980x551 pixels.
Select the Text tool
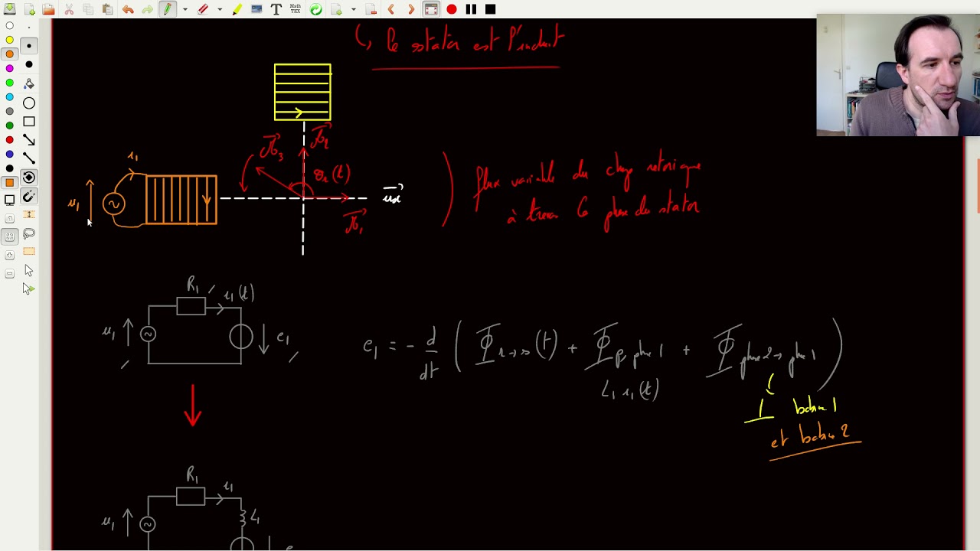coord(276,9)
